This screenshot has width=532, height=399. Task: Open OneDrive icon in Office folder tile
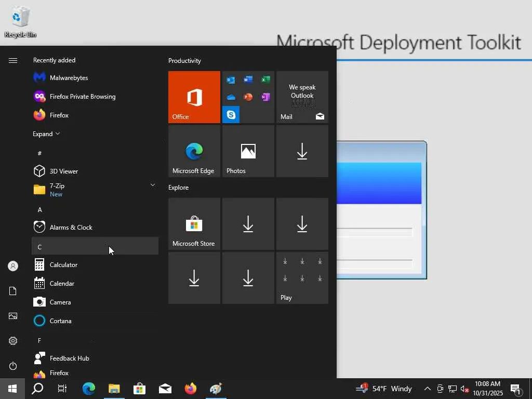point(231,97)
